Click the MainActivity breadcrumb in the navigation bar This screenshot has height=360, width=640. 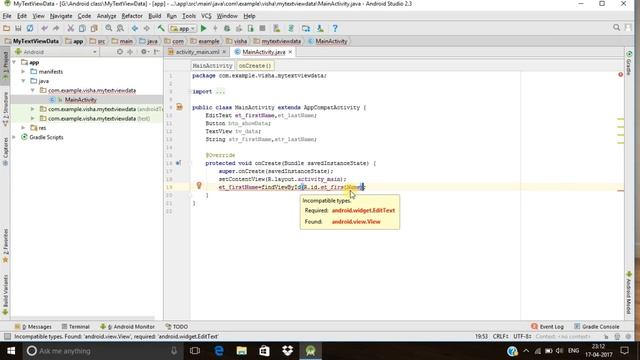click(x=328, y=41)
